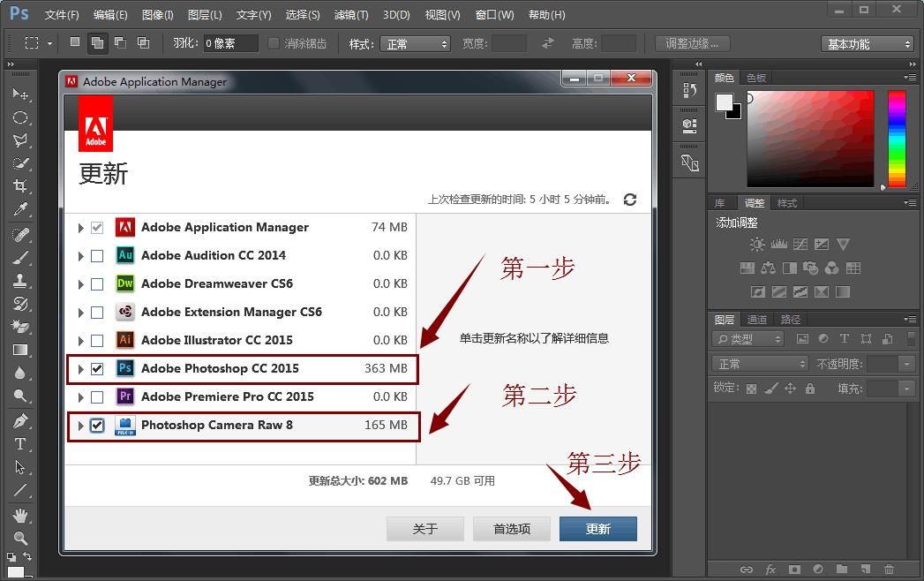Pick a color in the red color field
This screenshot has height=581, width=924.
810,139
